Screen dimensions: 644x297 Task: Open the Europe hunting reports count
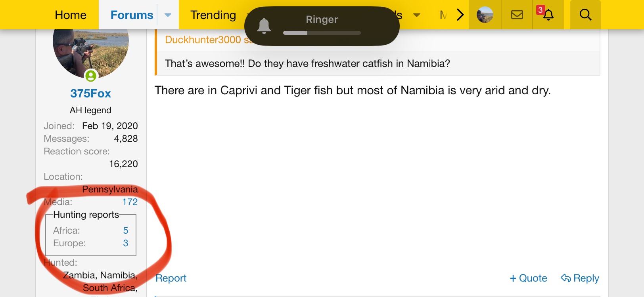126,243
